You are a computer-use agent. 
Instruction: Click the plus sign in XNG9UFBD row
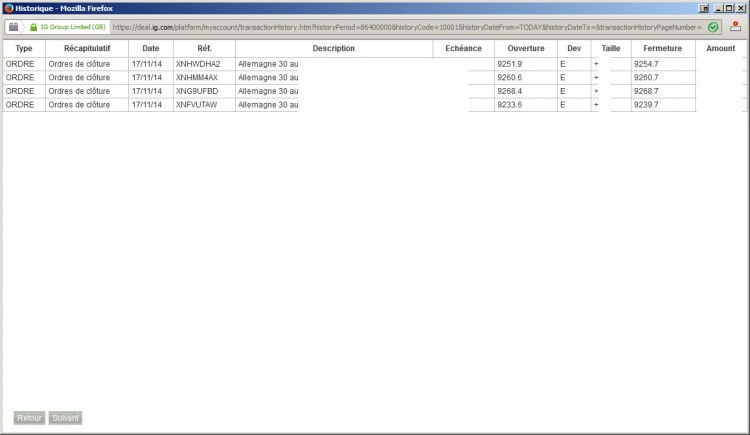tap(596, 91)
